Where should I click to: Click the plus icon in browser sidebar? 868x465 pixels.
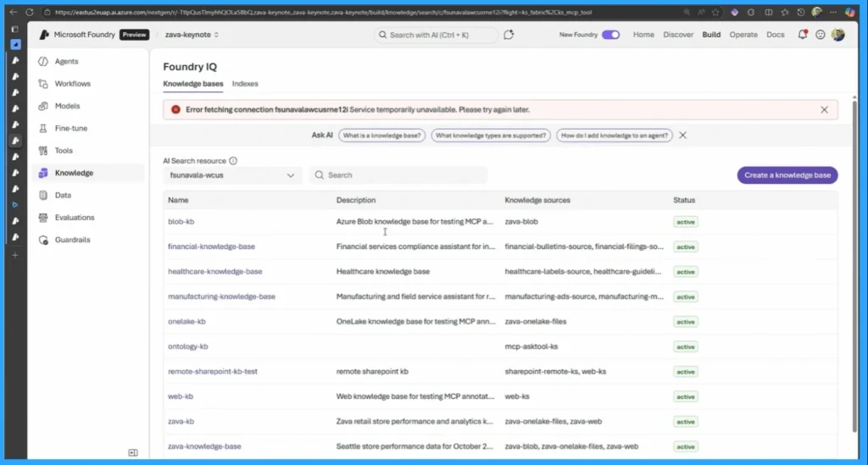click(x=15, y=255)
